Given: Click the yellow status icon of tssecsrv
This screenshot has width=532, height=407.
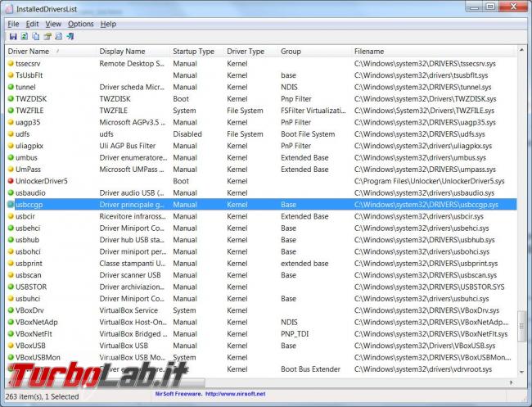Looking at the screenshot, I should 11,64.
